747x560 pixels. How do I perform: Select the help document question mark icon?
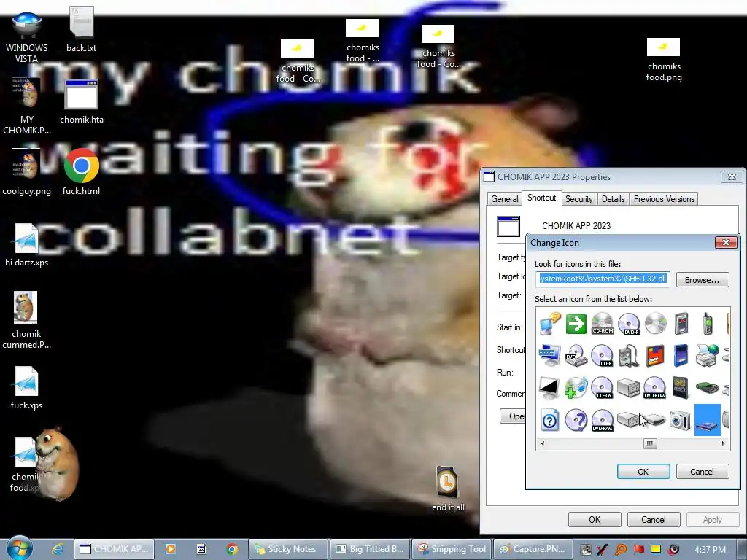pos(550,421)
